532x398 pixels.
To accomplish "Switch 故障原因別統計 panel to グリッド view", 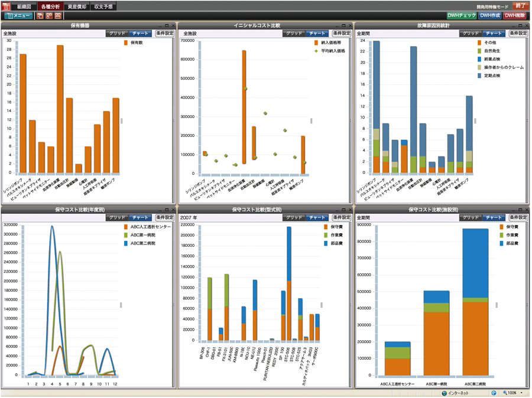I will coord(471,34).
